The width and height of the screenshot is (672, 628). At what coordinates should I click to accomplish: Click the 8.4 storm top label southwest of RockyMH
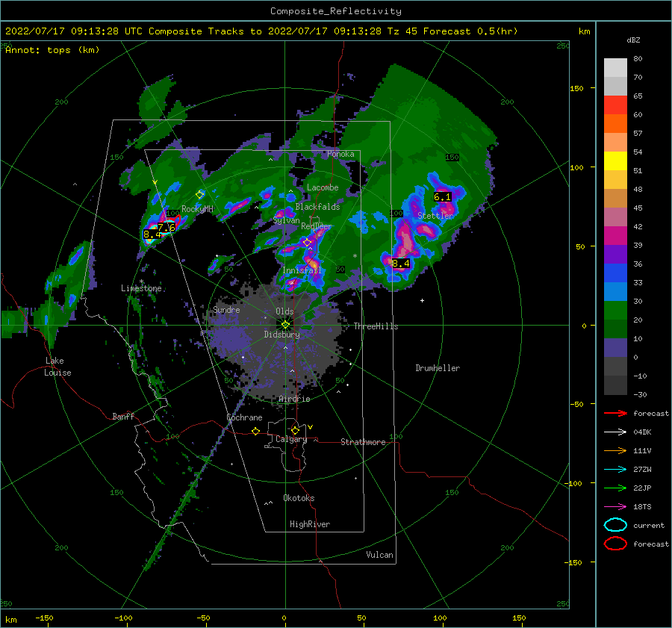click(152, 234)
